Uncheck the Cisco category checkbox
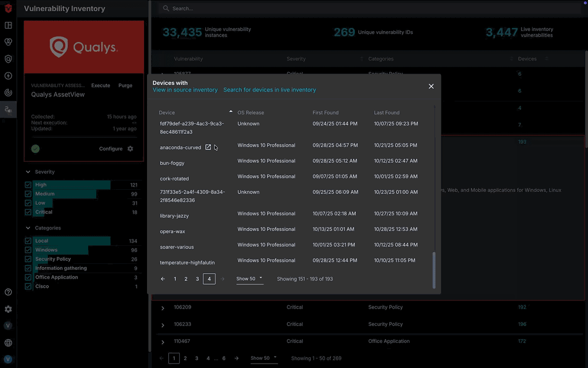This screenshot has height=368, width=588. click(x=28, y=286)
